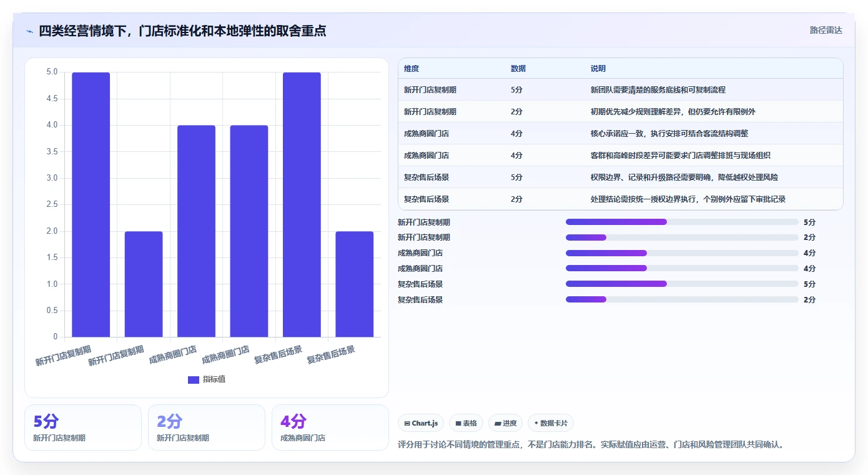The width and height of the screenshot is (868, 475).
Task: Click the 3.5 y-axis label
Action: 52,152
